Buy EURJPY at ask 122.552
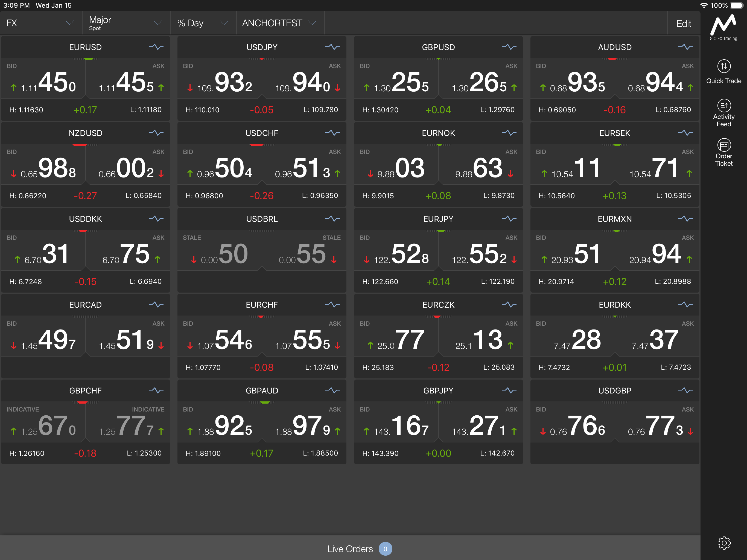Viewport: 747px width, 560px height. point(481,250)
